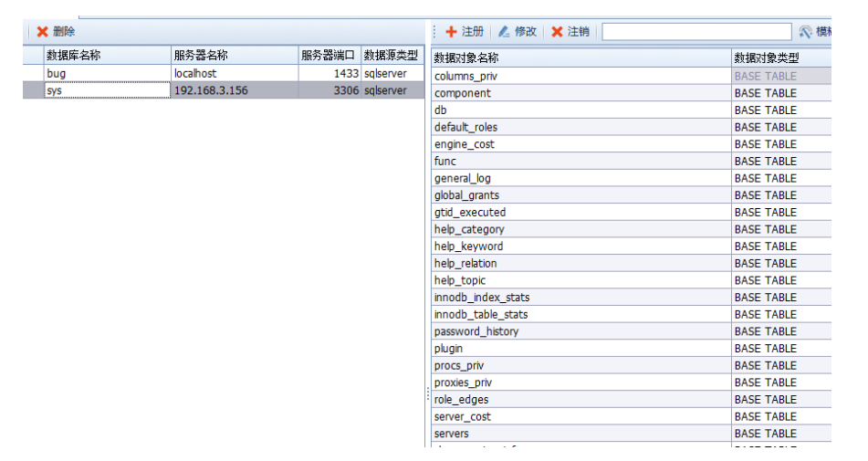
Task: Click the orange plus 注册 register icon
Action: 451,32
